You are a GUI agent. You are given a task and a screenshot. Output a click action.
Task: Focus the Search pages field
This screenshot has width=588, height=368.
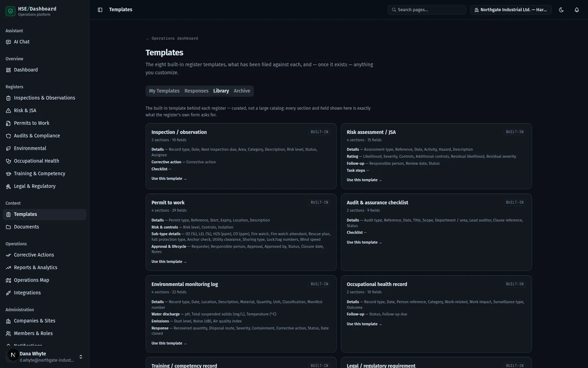[x=427, y=10]
